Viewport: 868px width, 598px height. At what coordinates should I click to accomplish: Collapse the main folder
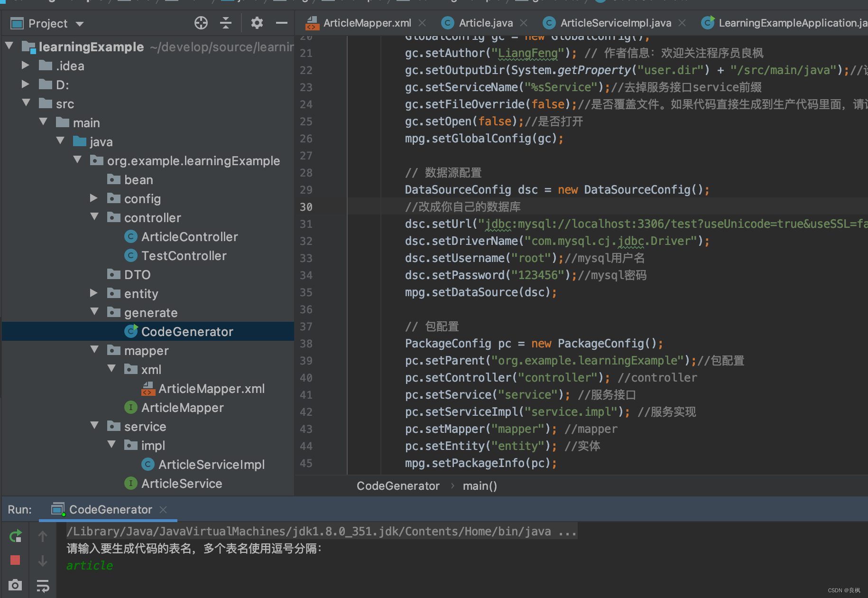43,122
